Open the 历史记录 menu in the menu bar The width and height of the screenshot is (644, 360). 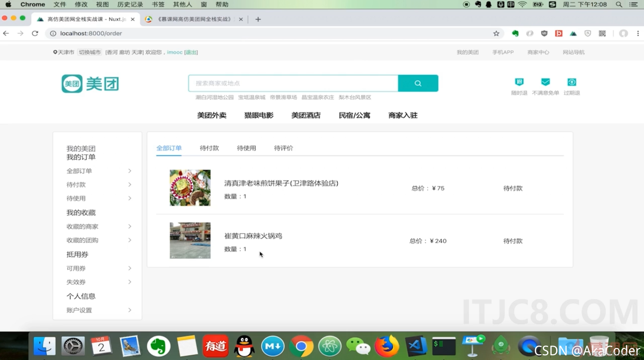pos(129,4)
